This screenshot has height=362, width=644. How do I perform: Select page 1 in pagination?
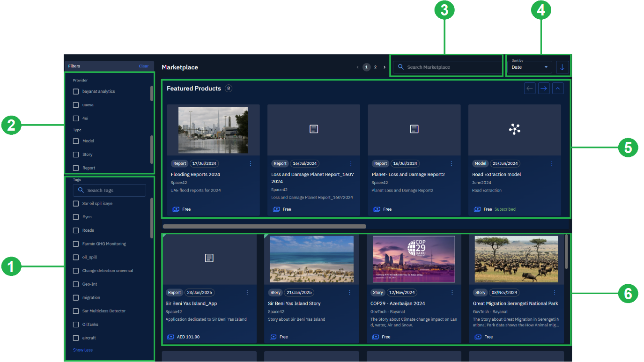tap(366, 67)
